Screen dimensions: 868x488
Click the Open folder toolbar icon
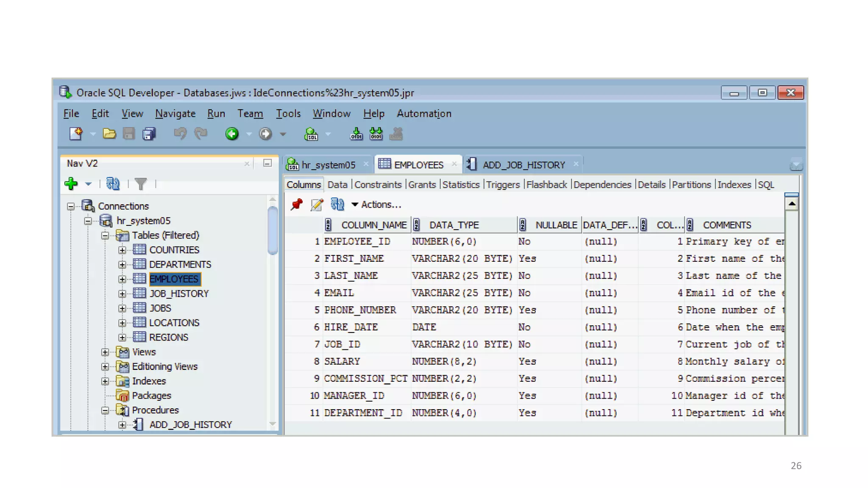coord(109,134)
